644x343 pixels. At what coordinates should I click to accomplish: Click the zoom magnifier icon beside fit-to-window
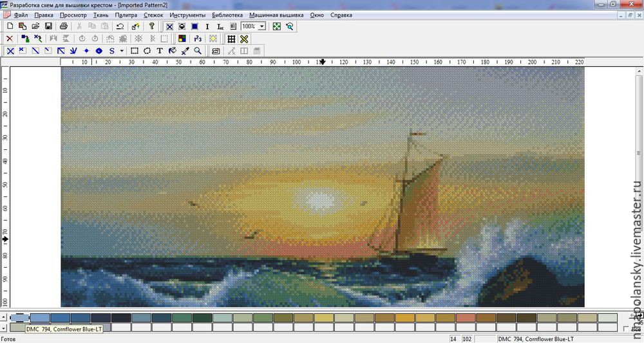coord(290,26)
